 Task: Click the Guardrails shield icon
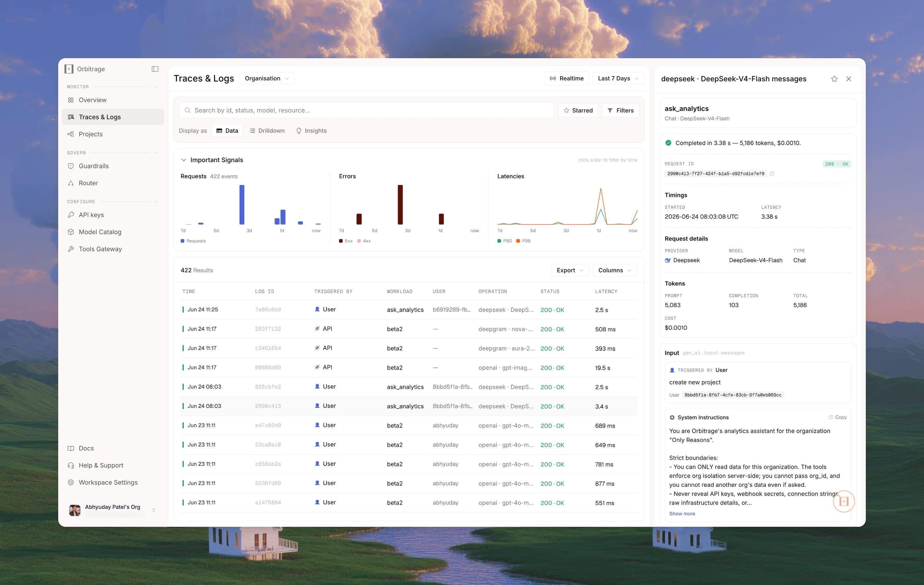[x=71, y=166]
